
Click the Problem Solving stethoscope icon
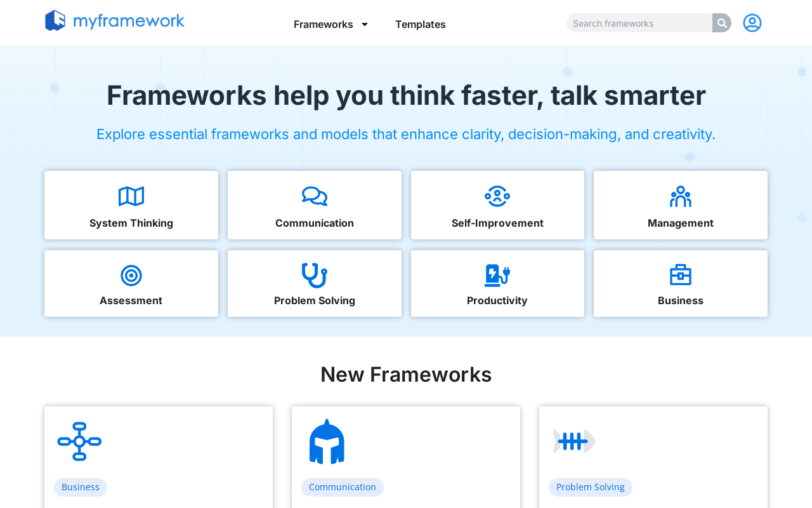(x=314, y=274)
